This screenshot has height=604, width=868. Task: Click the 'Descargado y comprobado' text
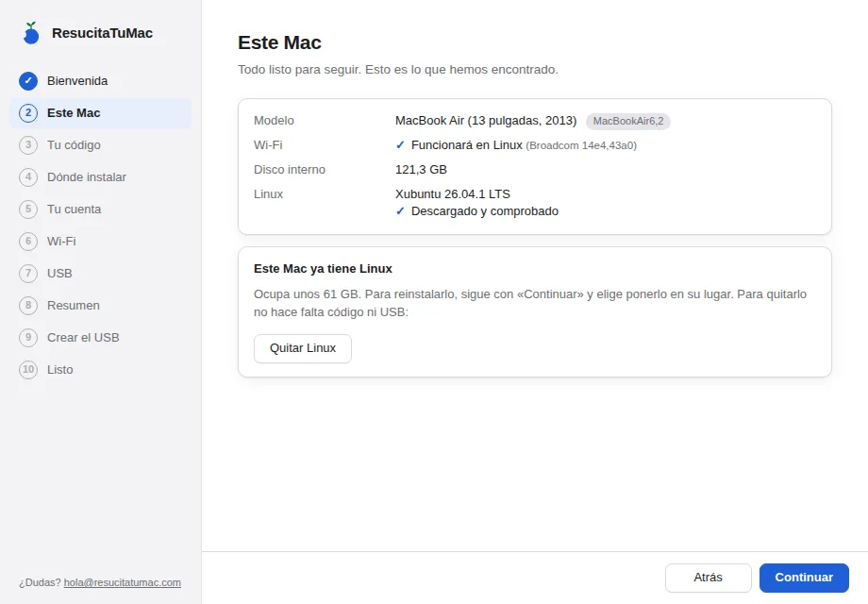click(485, 211)
